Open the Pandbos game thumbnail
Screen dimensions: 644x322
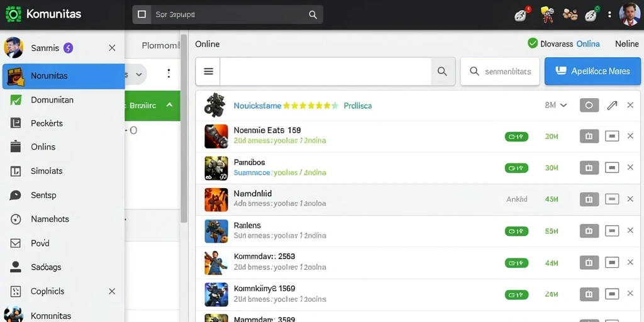coord(216,168)
